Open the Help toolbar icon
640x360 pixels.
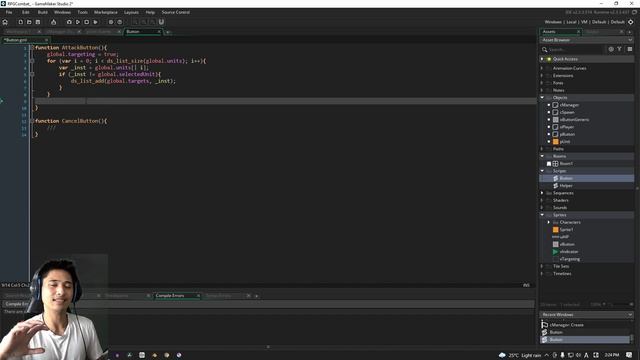click(120, 22)
